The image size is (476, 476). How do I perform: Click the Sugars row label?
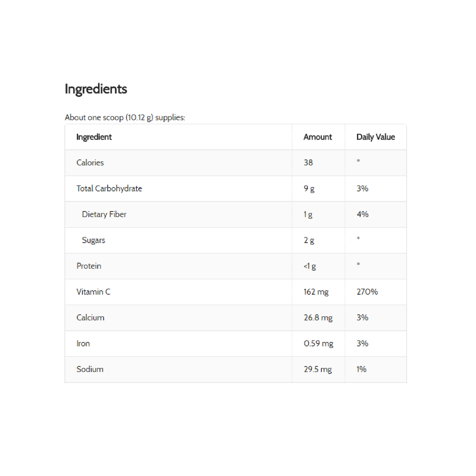click(94, 240)
